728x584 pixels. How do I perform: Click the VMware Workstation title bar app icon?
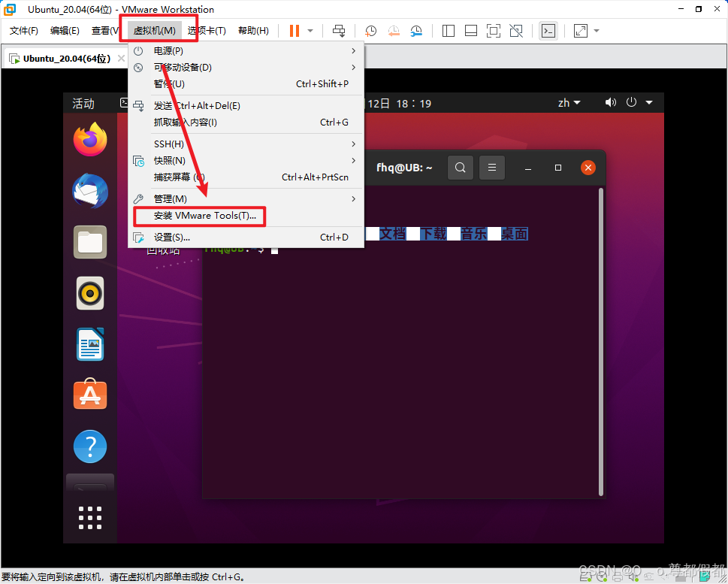[10, 9]
